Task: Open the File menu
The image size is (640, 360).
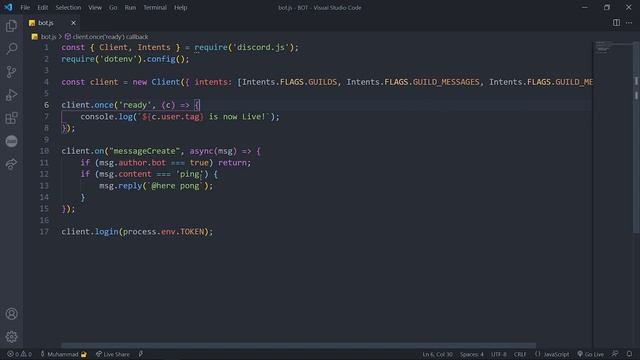Action: coord(25,7)
